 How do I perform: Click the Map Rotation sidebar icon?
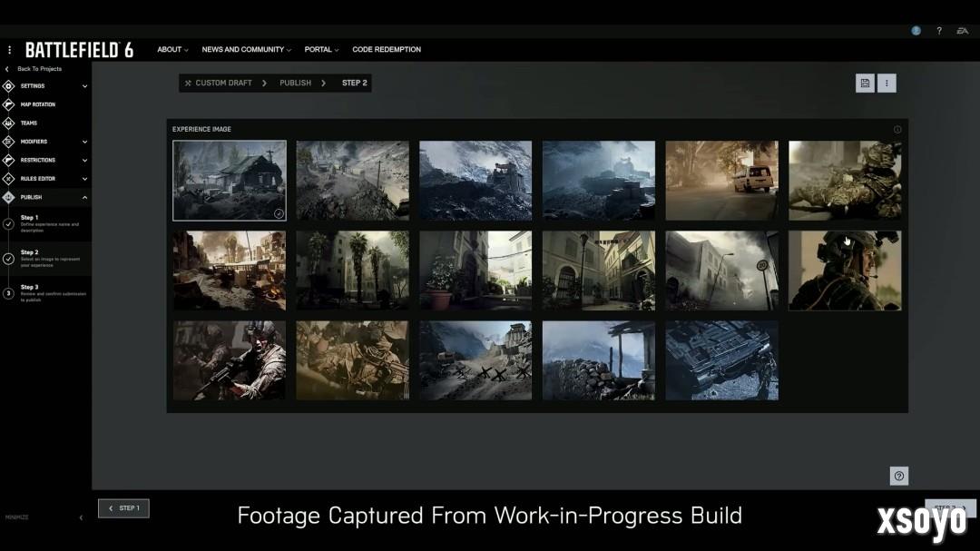(9, 104)
